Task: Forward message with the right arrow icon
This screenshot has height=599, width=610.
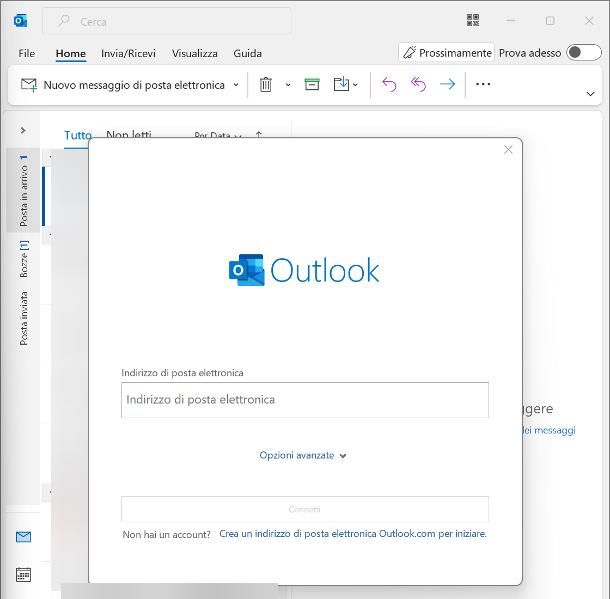Action: point(447,84)
